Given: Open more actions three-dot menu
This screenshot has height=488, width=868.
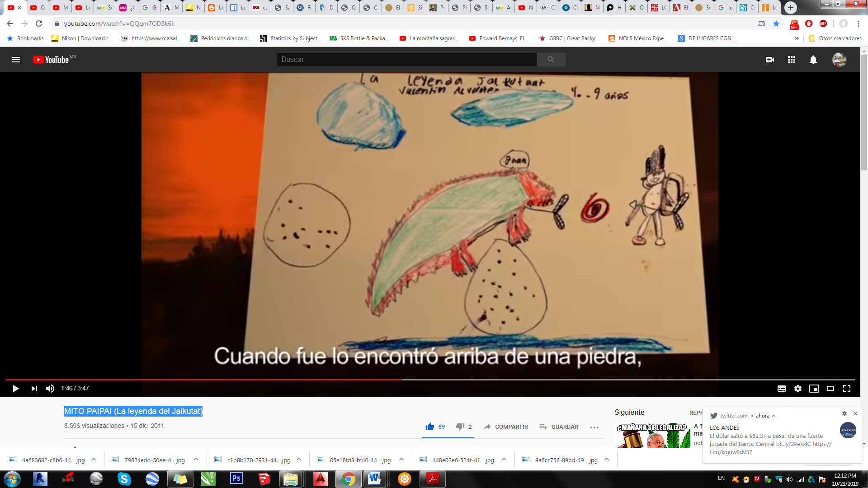Looking at the screenshot, I should (594, 427).
